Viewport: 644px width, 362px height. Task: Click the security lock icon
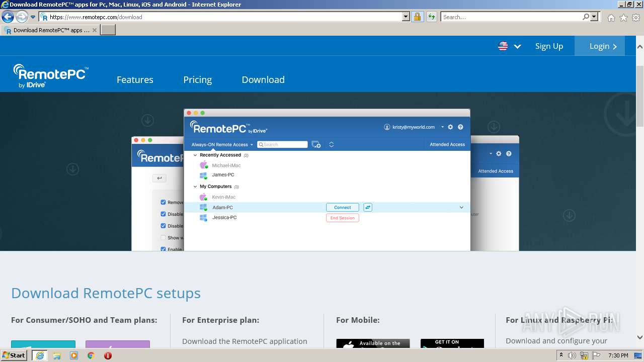pyautogui.click(x=417, y=17)
